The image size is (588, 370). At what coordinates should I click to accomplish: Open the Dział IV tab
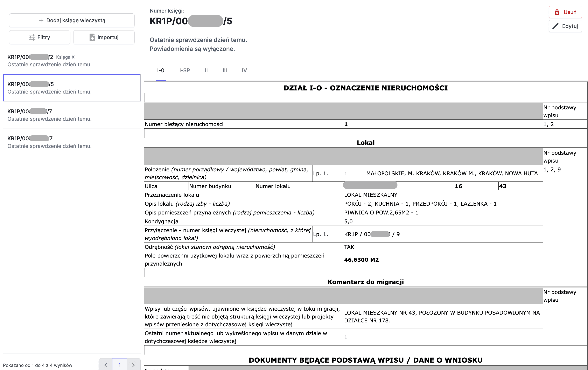coord(244,70)
